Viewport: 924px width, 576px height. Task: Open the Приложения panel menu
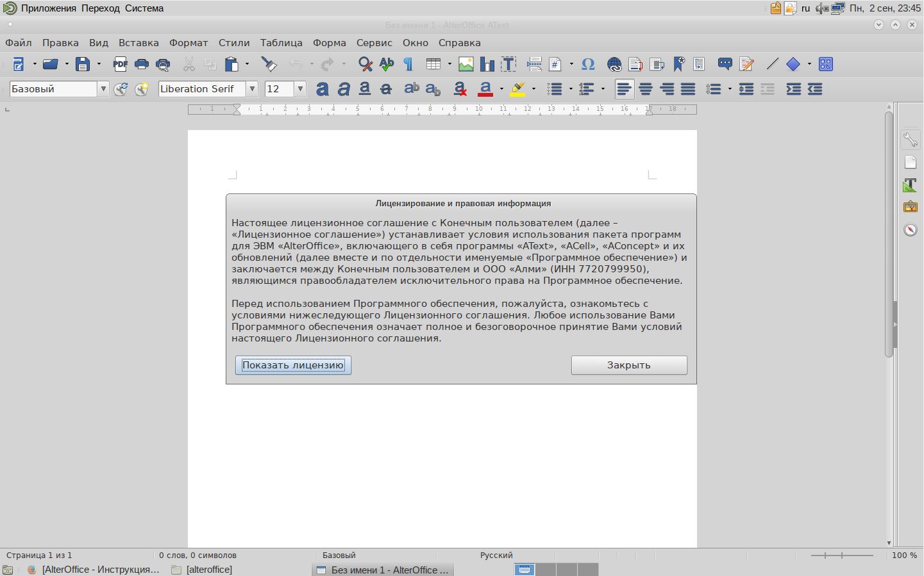coord(48,8)
